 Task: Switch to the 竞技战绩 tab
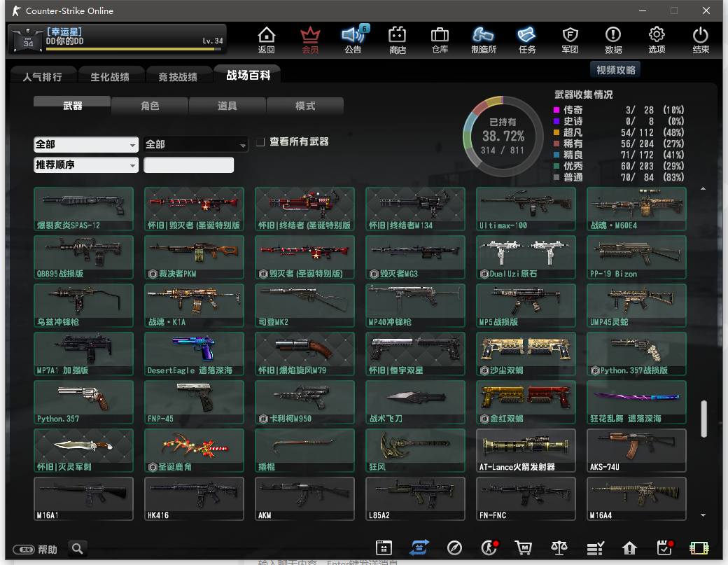[x=178, y=76]
